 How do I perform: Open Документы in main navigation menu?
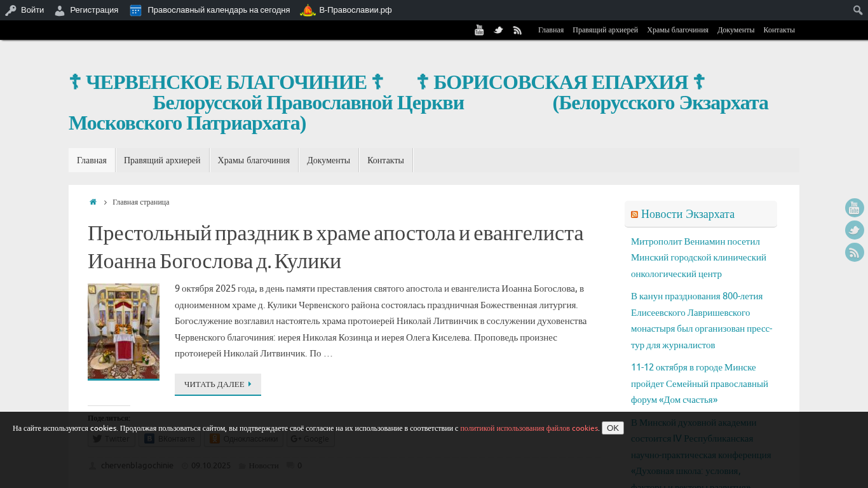328,160
